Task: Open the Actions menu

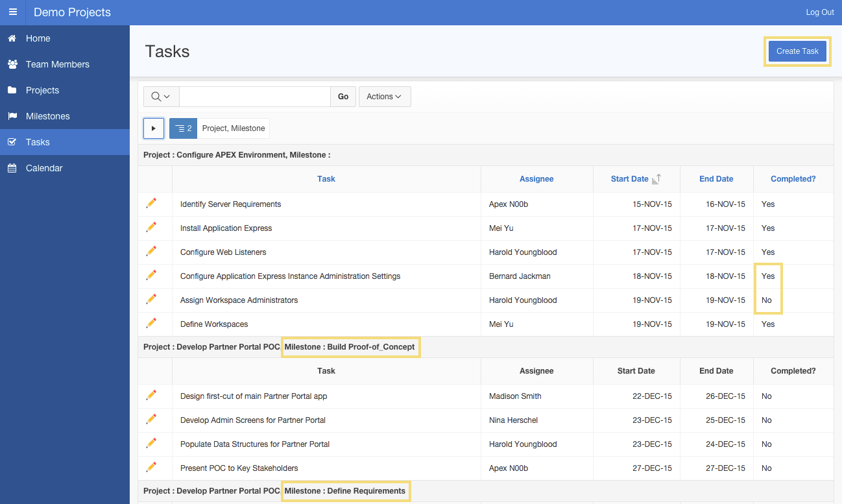Action: (x=384, y=97)
